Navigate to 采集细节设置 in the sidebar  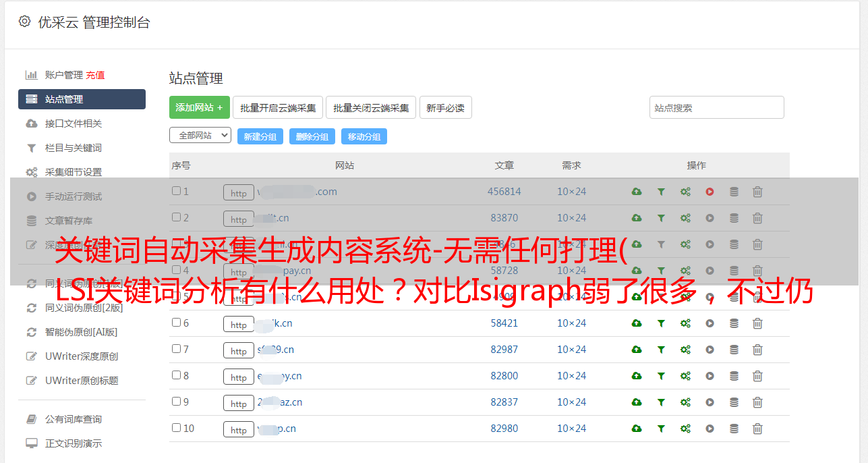click(x=74, y=172)
